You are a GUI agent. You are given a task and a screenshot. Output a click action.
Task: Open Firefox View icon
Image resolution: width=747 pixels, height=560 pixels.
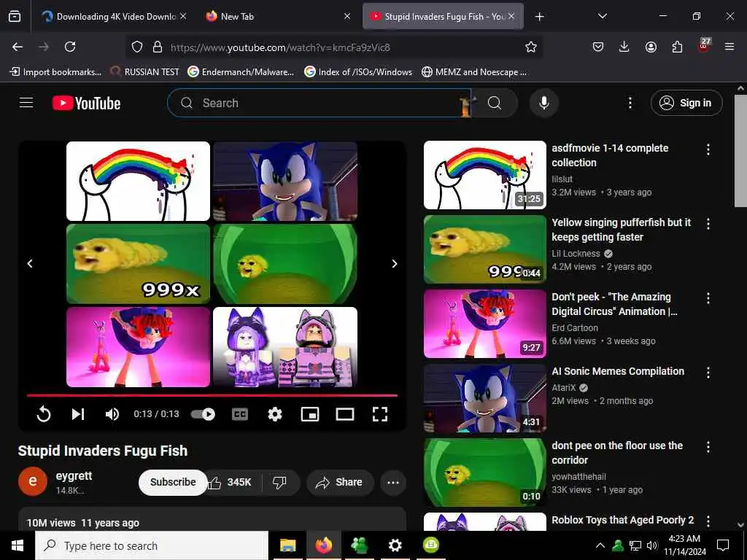(x=15, y=17)
